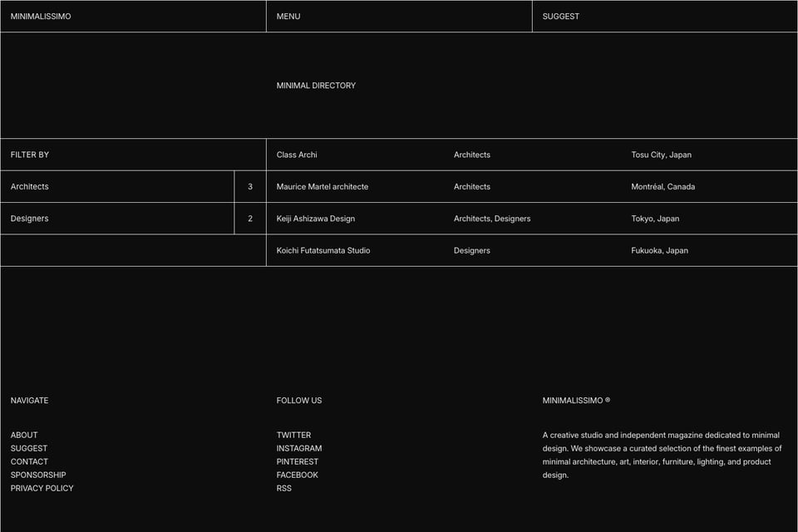Click the FACEBOOK footer link
Image resolution: width=798 pixels, height=532 pixels.
298,475
